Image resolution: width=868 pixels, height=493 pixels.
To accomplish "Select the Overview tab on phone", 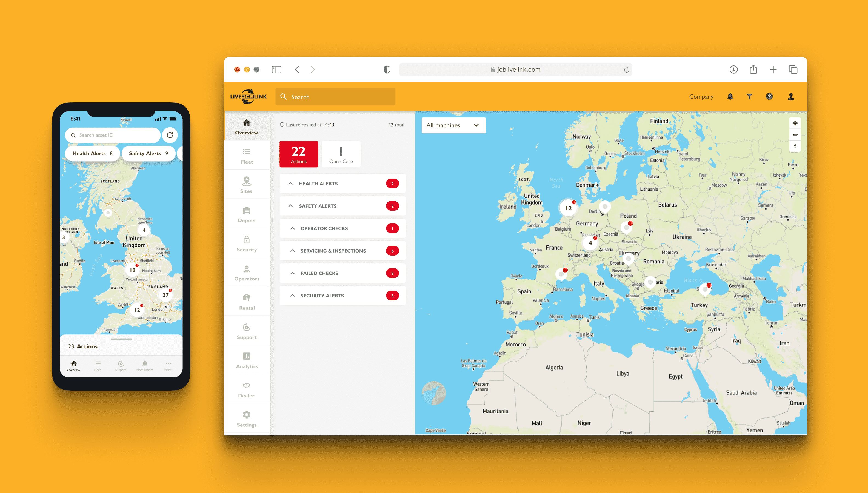I will click(x=73, y=366).
